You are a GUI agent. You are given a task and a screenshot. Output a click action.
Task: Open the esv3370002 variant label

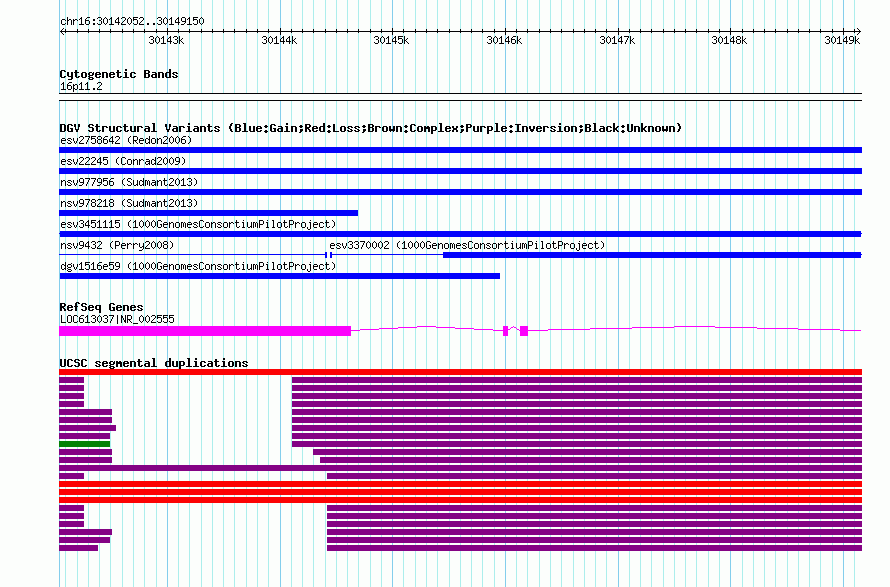click(x=467, y=245)
